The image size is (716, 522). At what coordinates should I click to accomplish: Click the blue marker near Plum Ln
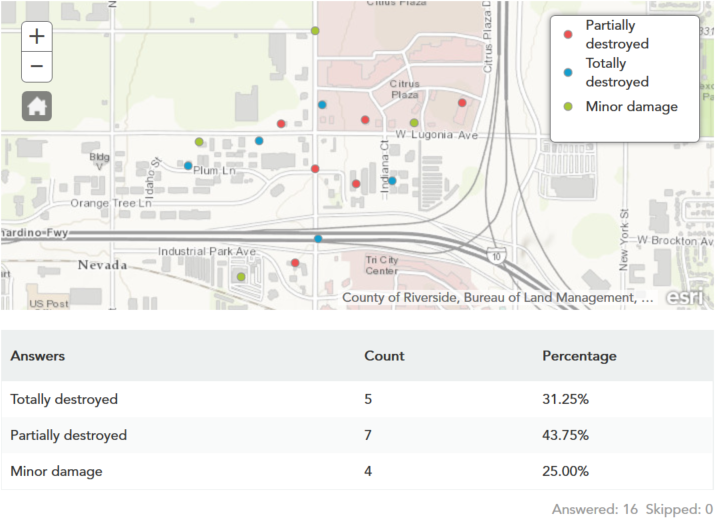[x=188, y=166]
